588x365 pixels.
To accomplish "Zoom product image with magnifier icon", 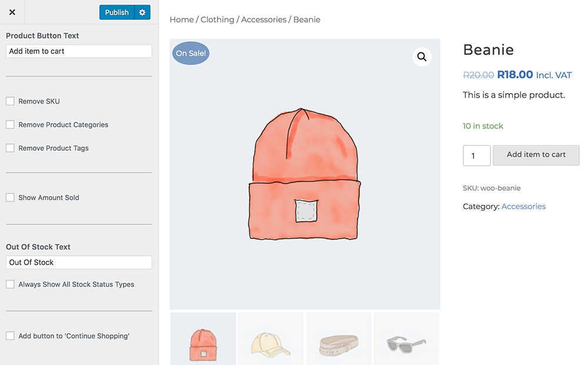I will pyautogui.click(x=422, y=57).
